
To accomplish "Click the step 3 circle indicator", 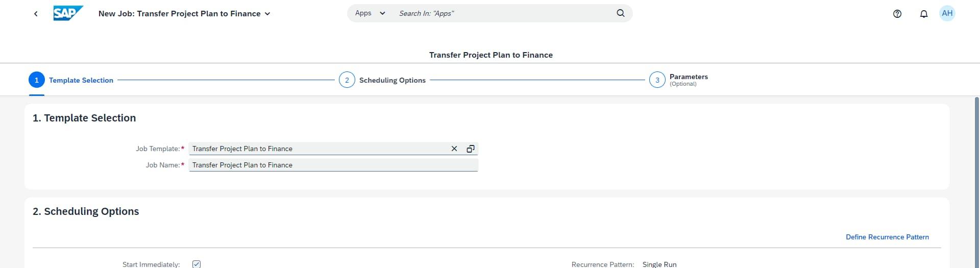I will (x=657, y=80).
